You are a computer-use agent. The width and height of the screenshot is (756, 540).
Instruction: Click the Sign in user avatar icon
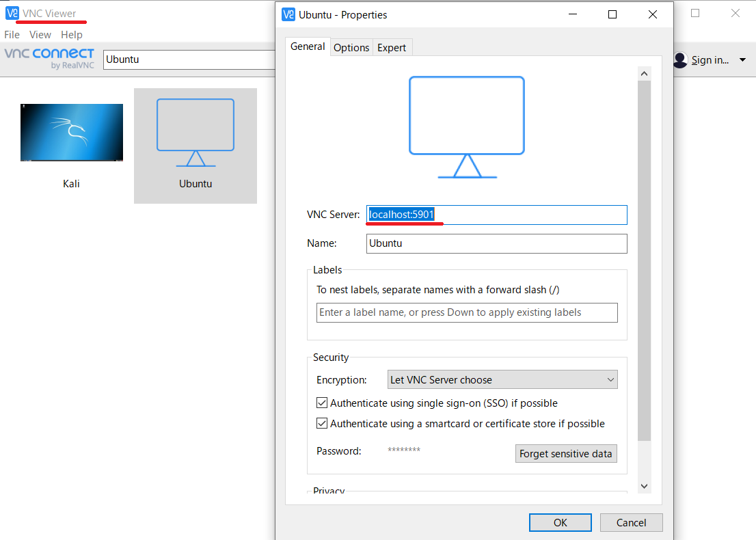tap(680, 59)
